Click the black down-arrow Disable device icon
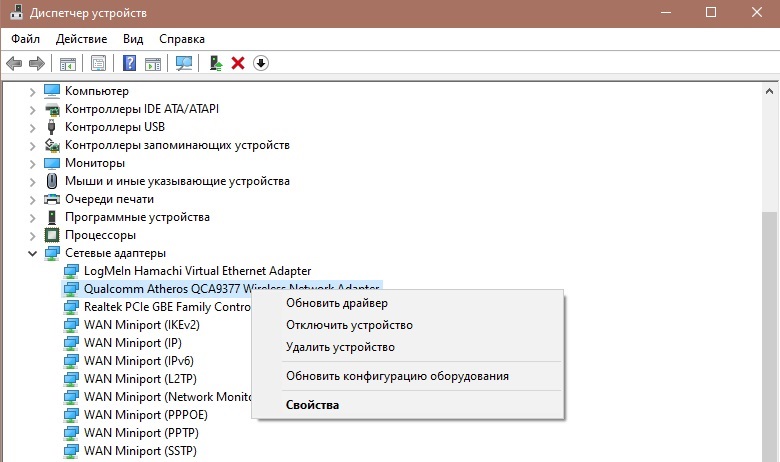This screenshot has height=462, width=780. tap(261, 63)
